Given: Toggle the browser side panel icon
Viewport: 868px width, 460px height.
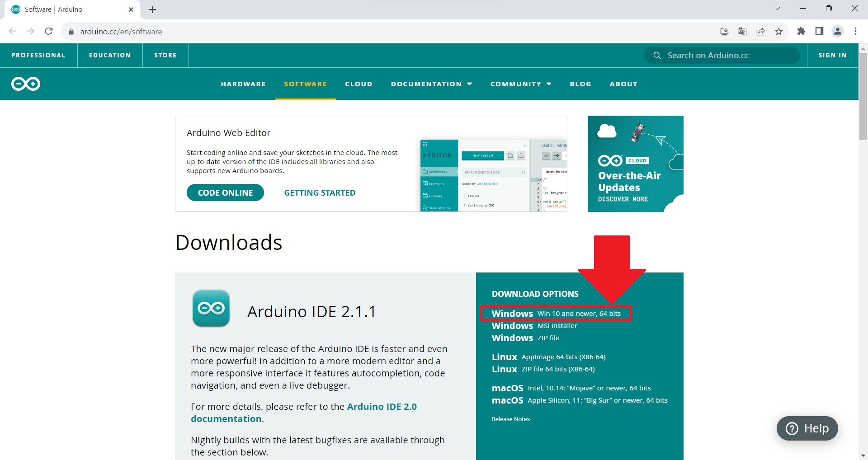Looking at the screenshot, I should 819,31.
